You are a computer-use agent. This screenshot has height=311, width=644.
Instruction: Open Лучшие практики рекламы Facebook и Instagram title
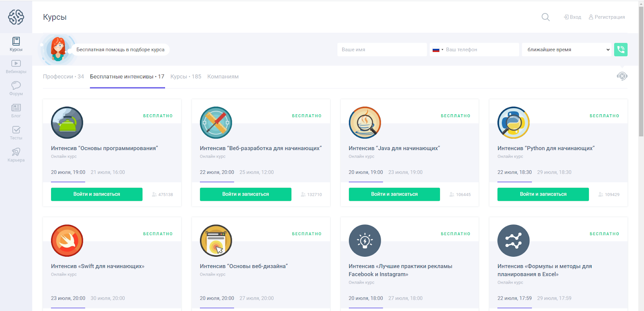click(x=400, y=270)
